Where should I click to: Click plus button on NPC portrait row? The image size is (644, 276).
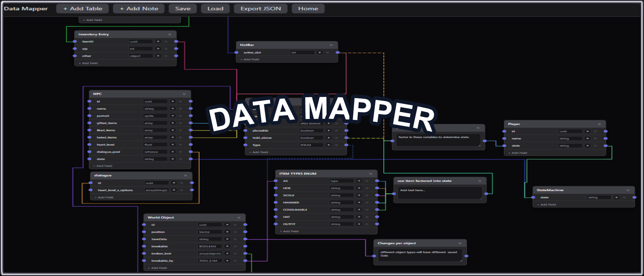coord(173,116)
